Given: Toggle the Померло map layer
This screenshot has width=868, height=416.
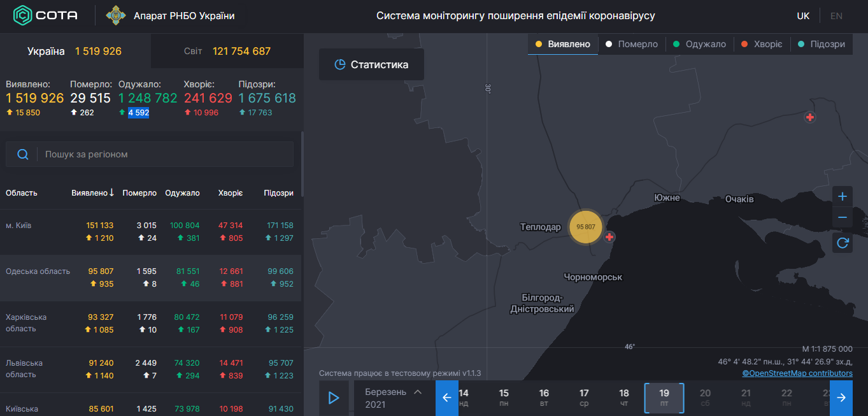Looking at the screenshot, I should [630, 44].
